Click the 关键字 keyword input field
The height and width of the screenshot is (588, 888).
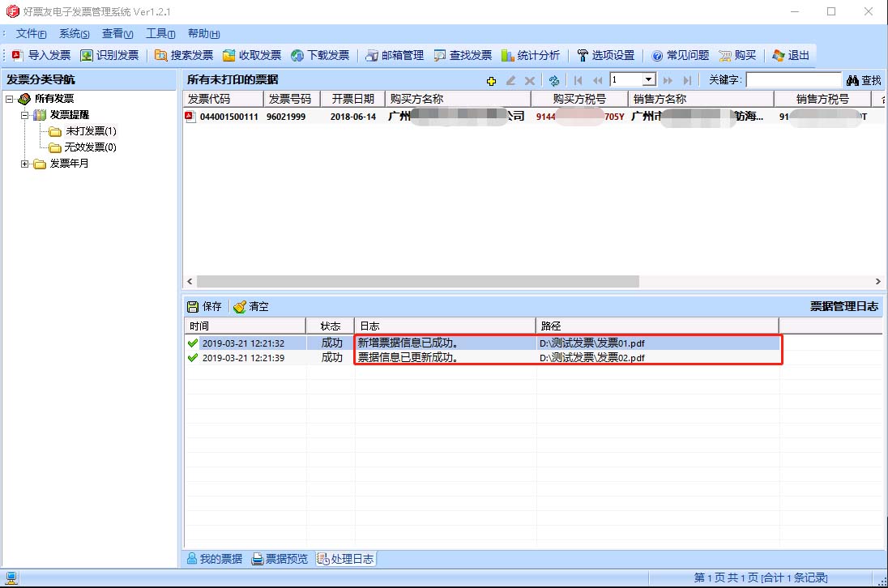coord(793,80)
